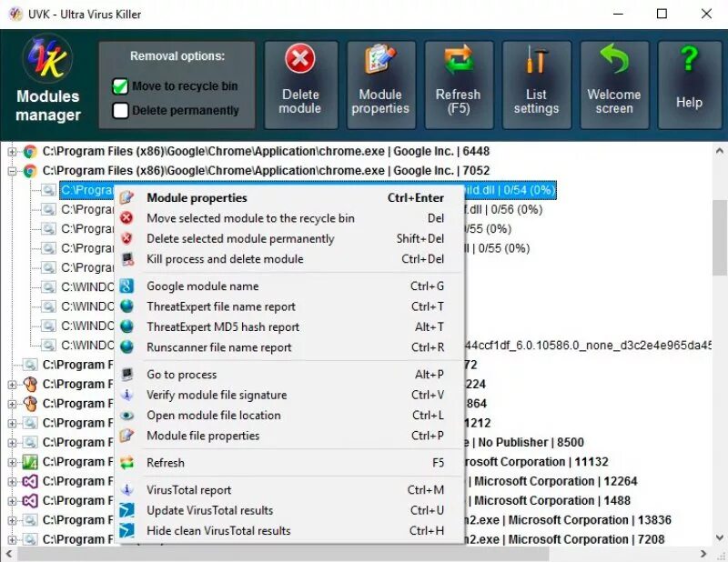This screenshot has height=562, width=728.
Task: Click Kill process and delete module icon
Action: click(126, 259)
